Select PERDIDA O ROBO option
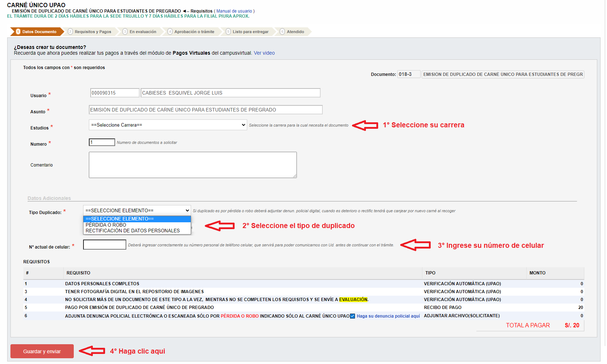Screen dimensions: 607x364 (x=137, y=225)
